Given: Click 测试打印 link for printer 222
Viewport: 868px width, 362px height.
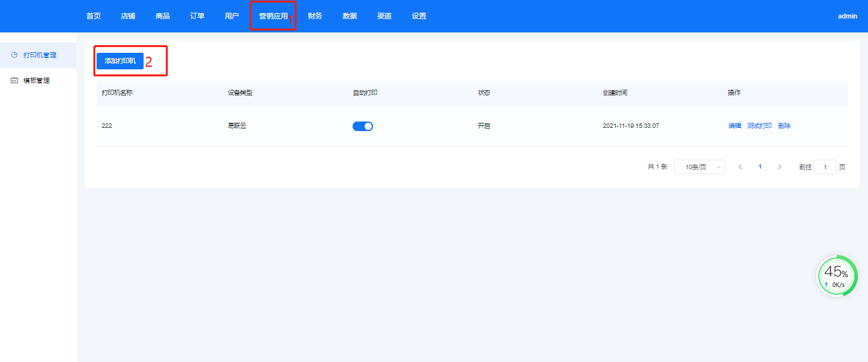Looking at the screenshot, I should point(759,126).
